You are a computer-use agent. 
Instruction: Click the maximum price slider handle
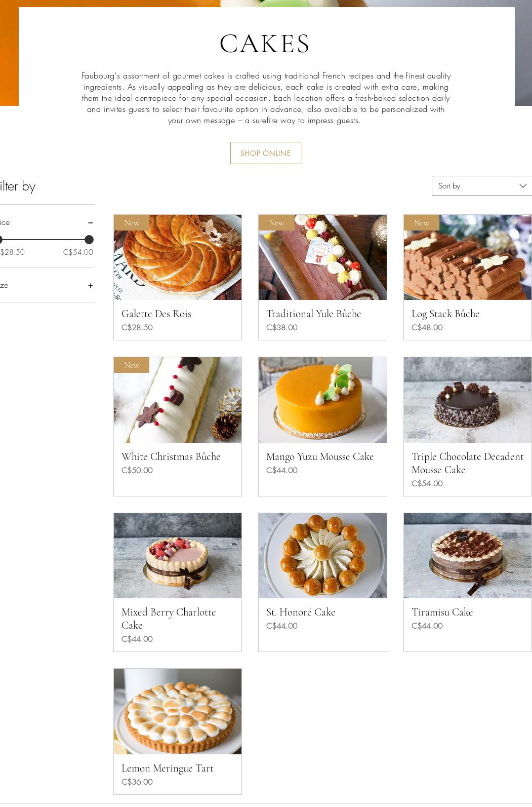tap(89, 240)
